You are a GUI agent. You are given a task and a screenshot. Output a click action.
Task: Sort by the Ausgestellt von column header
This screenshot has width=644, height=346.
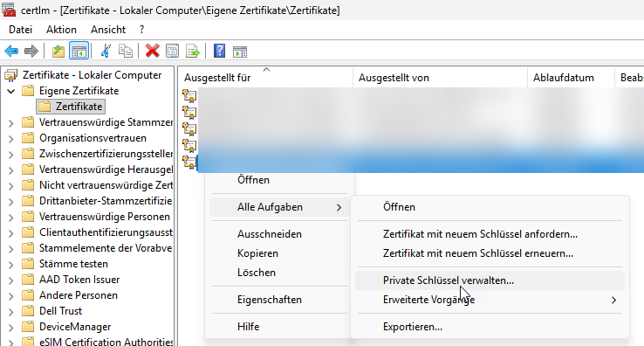[441, 78]
